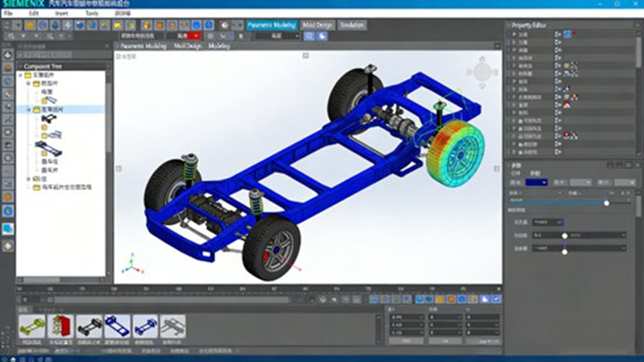Switch to the Simulation tab

(x=352, y=25)
